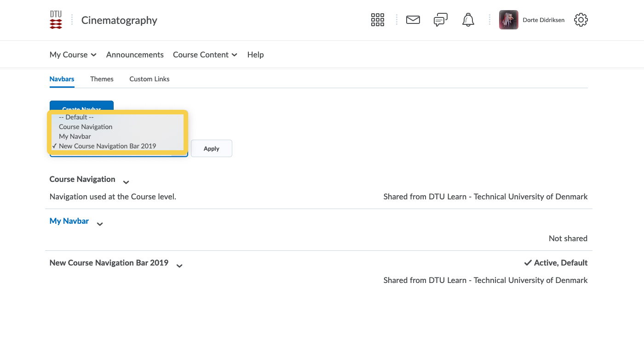Click Dorte Didriksen's profile picture
The image size is (644, 362).
508,20
